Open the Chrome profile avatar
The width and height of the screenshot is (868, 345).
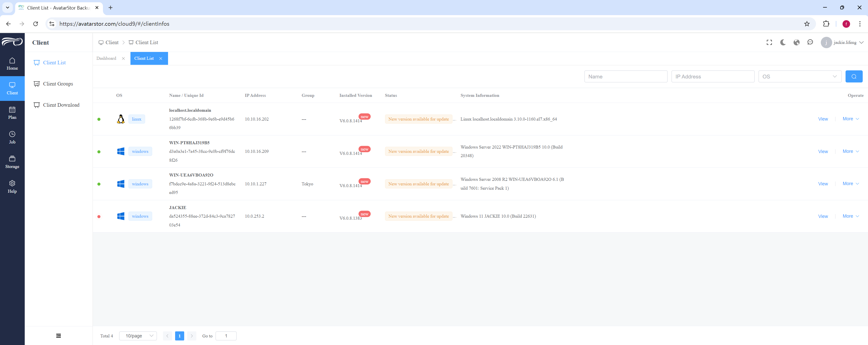point(846,24)
